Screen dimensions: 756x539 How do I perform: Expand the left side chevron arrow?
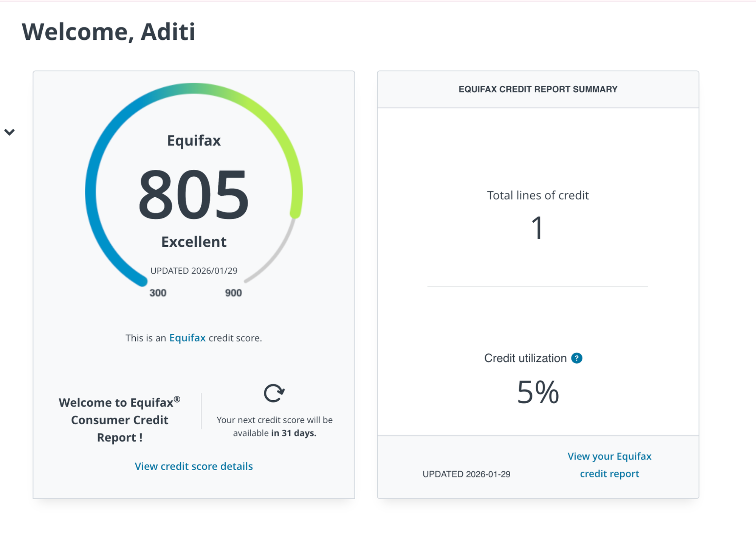[9, 132]
